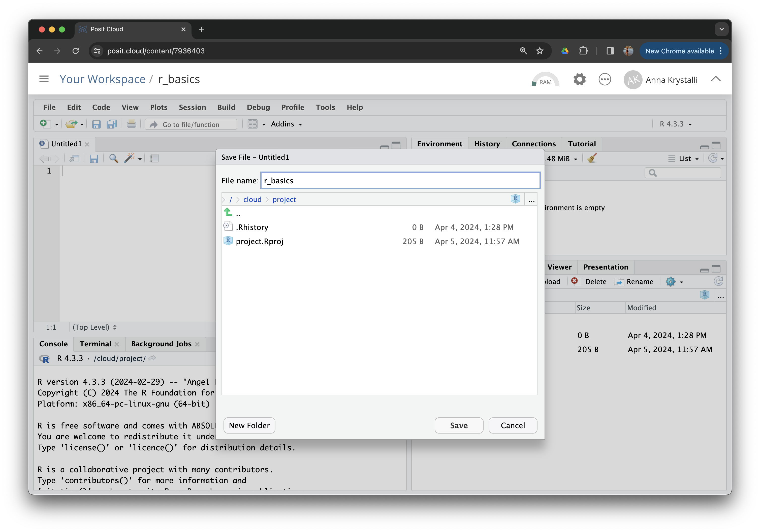Click the Delete file button
The height and width of the screenshot is (532, 760).
[589, 282]
